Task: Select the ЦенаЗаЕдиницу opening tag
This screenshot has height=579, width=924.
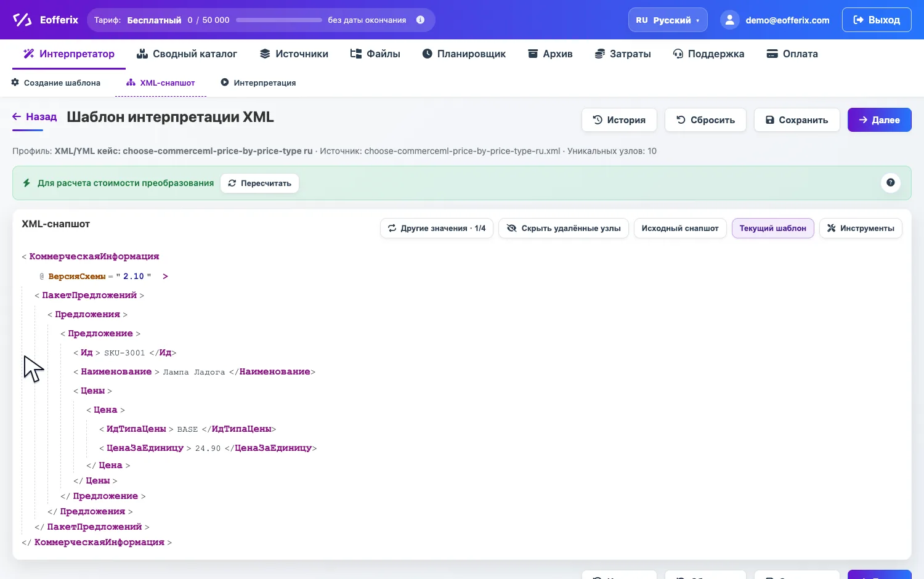Action: [145, 448]
